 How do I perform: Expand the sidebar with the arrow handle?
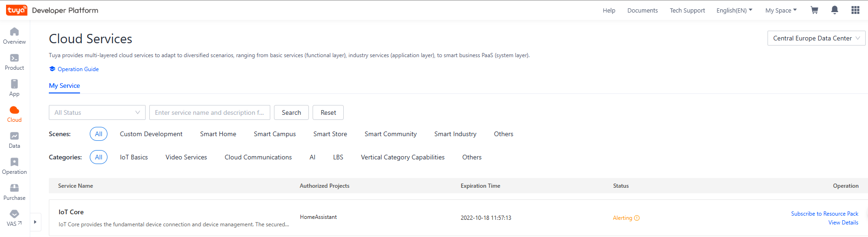35,222
